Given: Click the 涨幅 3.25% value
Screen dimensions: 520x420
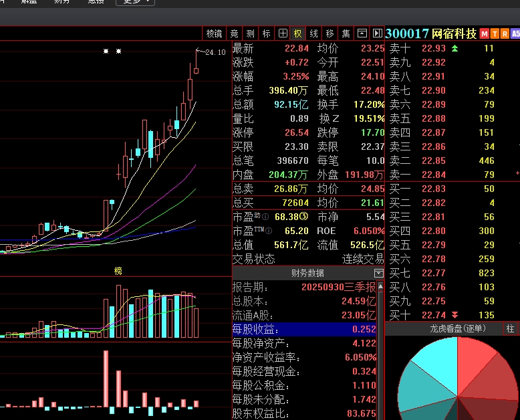Looking at the screenshot, I should (x=295, y=77).
